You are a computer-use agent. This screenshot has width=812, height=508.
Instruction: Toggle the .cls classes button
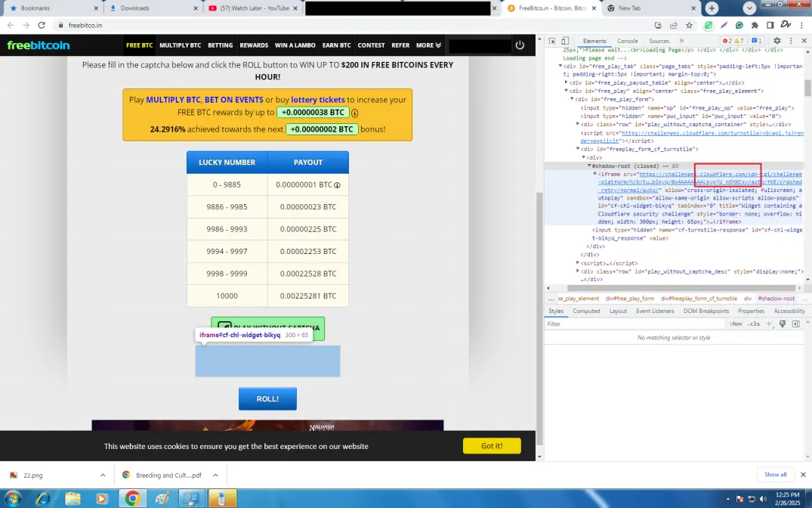754,324
